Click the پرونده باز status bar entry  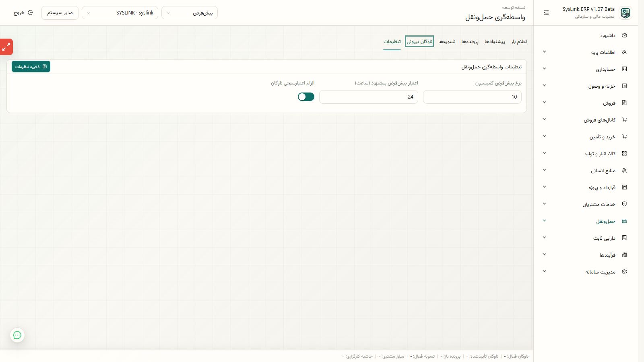click(450, 356)
